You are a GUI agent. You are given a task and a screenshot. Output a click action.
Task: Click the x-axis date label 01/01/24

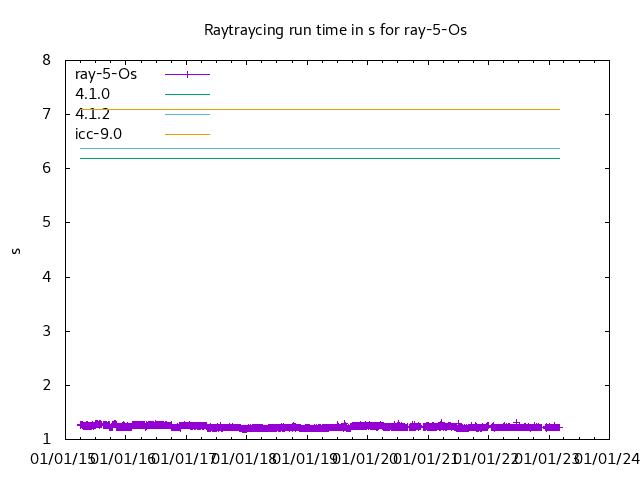click(x=608, y=459)
